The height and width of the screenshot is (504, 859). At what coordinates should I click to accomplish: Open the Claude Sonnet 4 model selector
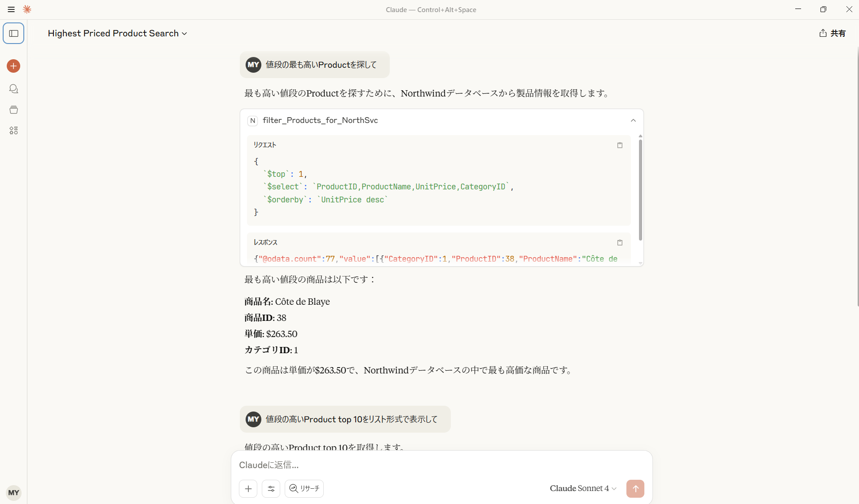[x=583, y=488]
